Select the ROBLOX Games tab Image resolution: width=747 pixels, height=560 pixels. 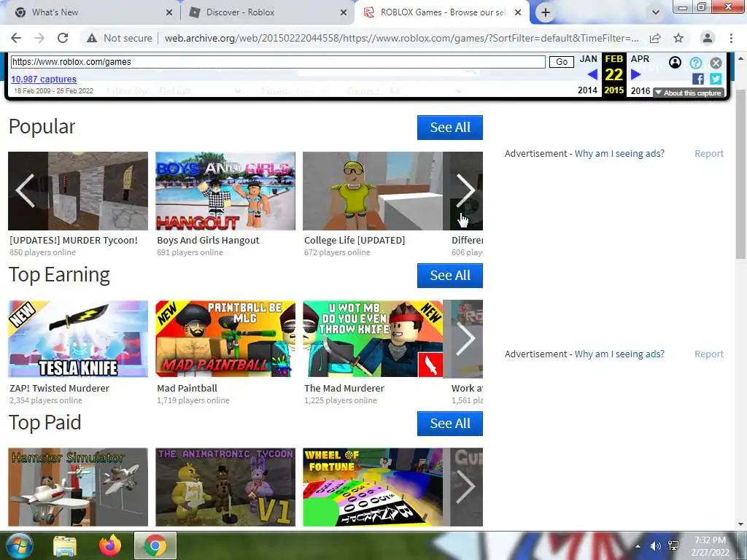click(x=441, y=12)
